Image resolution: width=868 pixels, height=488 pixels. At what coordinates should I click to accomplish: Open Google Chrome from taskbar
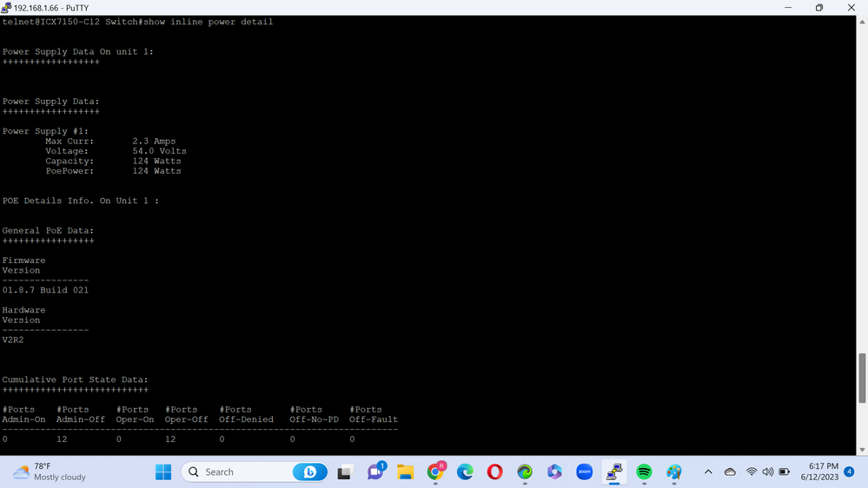tap(435, 472)
